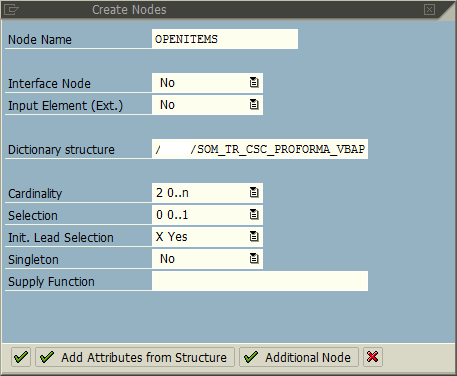Open the Init. Lead Selection dropdown
The image size is (457, 376).
click(x=254, y=236)
